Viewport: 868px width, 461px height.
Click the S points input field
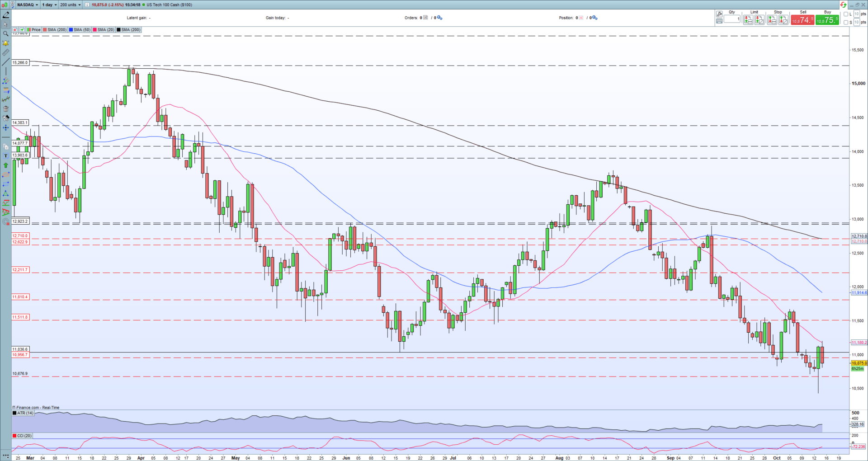click(856, 22)
